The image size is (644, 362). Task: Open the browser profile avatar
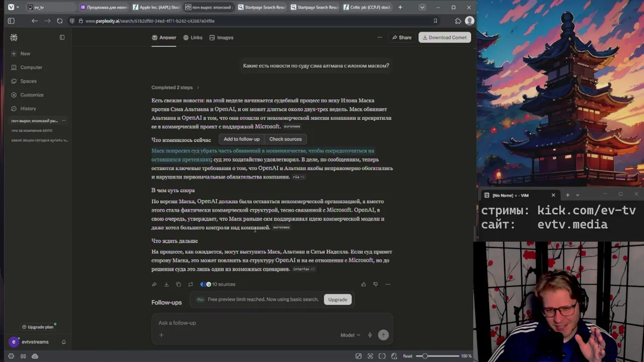469,21
